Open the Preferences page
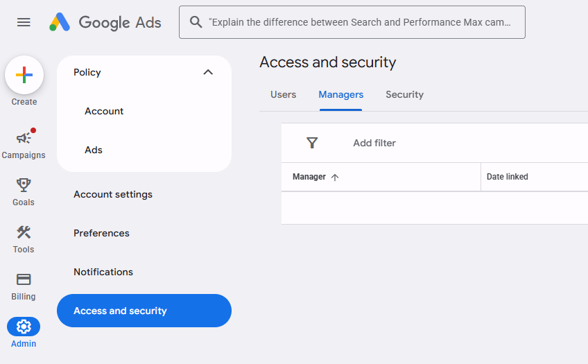The image size is (588, 364). click(101, 233)
